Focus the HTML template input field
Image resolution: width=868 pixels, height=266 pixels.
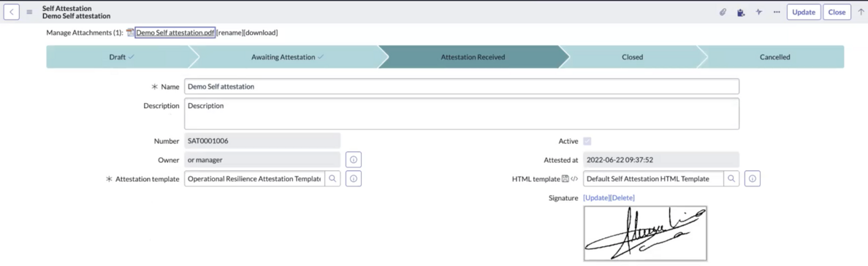point(653,178)
